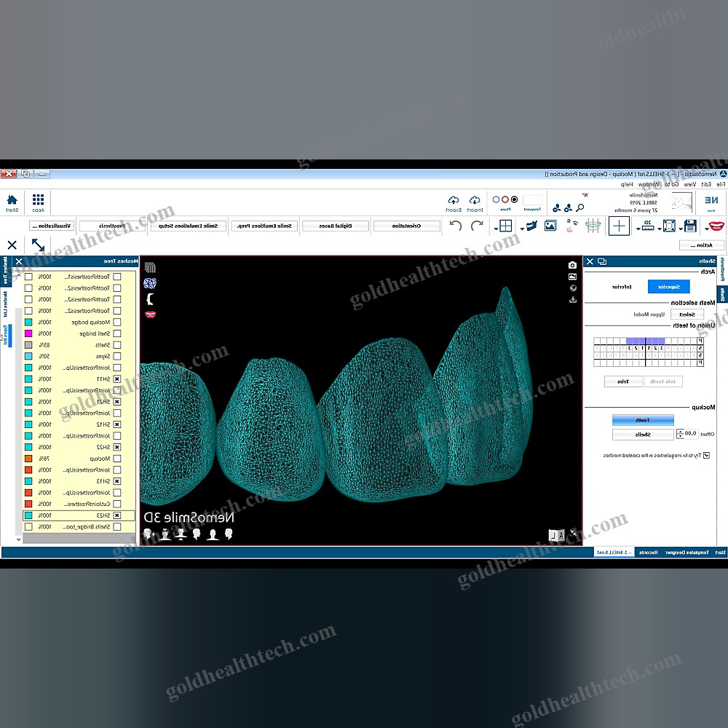Check the Mockup bridge mesh checkbox

[x=117, y=323]
